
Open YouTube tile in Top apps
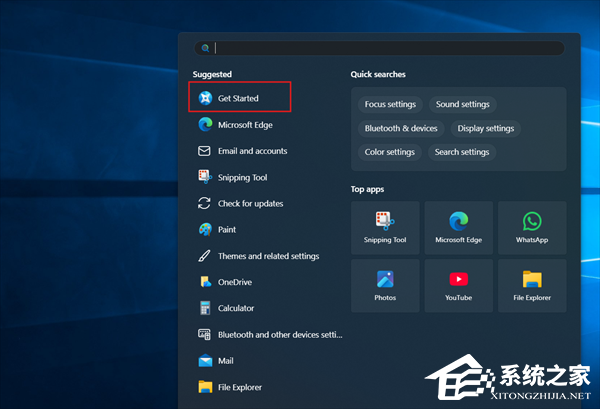click(458, 285)
